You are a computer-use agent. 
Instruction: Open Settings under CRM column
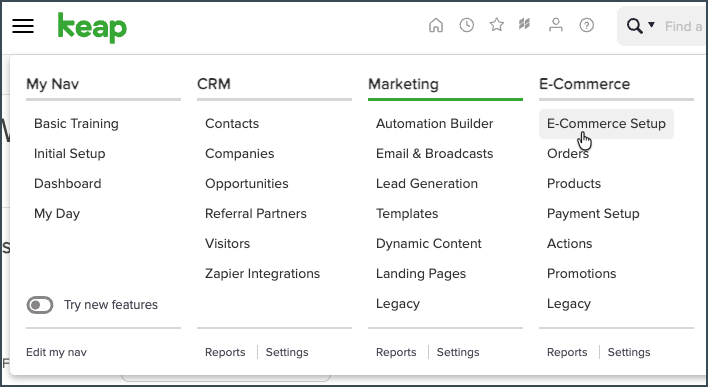[x=287, y=352]
